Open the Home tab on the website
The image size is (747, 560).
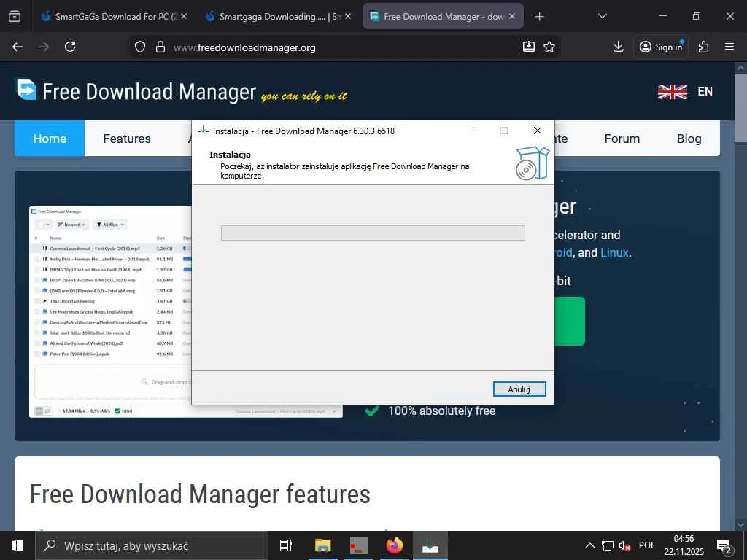(50, 139)
